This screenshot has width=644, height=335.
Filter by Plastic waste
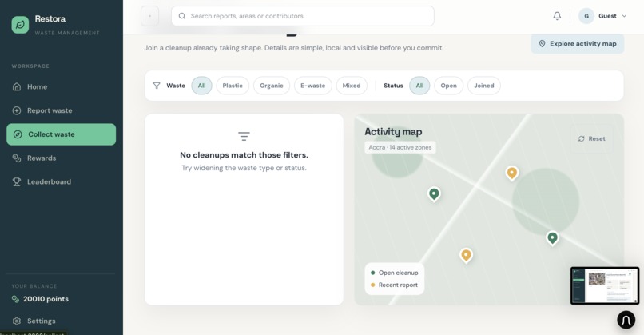(233, 86)
